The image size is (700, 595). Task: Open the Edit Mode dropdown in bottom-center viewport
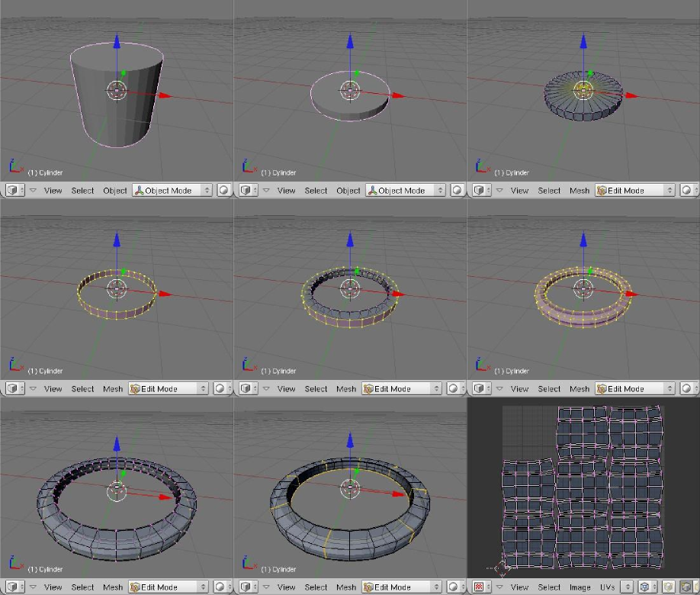tap(402, 587)
